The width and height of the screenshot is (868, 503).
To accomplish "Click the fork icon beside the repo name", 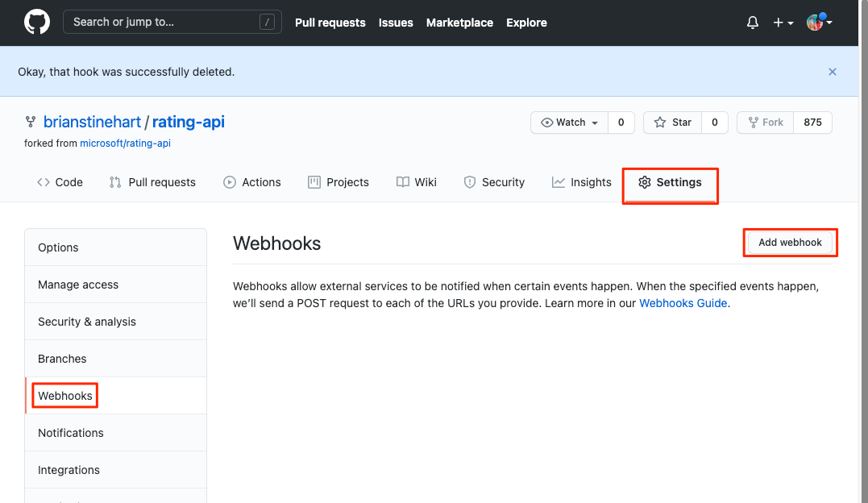I will pos(30,122).
